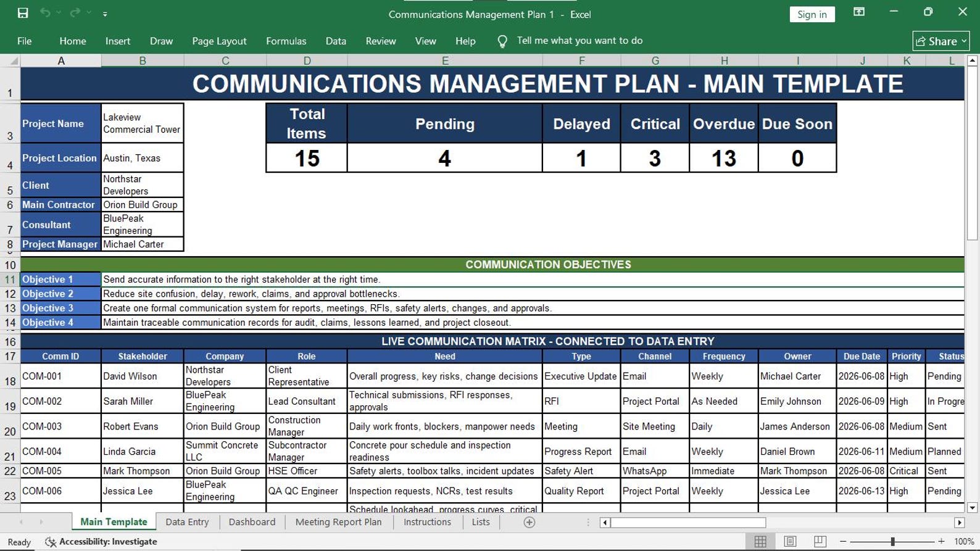Image resolution: width=980 pixels, height=551 pixels.
Task: Select the Sarah Miller stakeholder cell
Action: [x=143, y=401]
